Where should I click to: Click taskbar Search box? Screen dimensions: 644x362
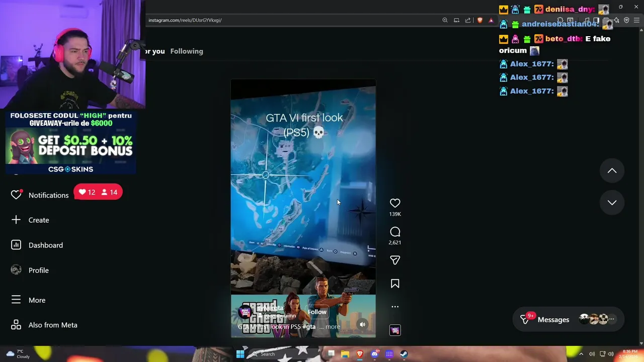pyautogui.click(x=284, y=354)
